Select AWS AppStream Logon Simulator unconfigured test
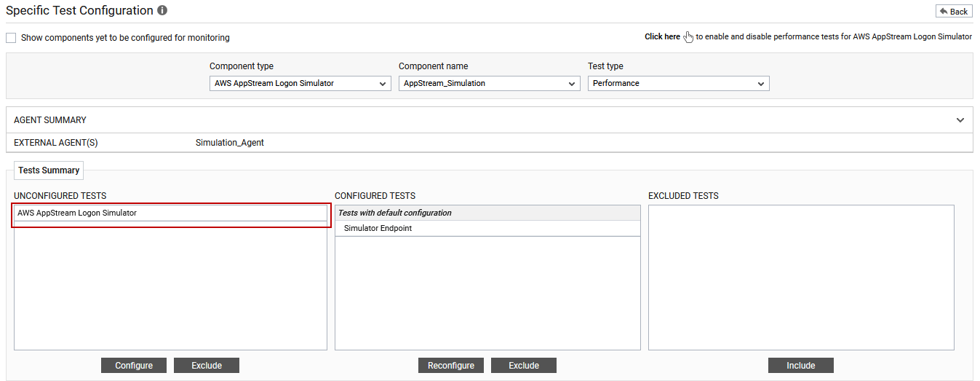 coord(171,213)
